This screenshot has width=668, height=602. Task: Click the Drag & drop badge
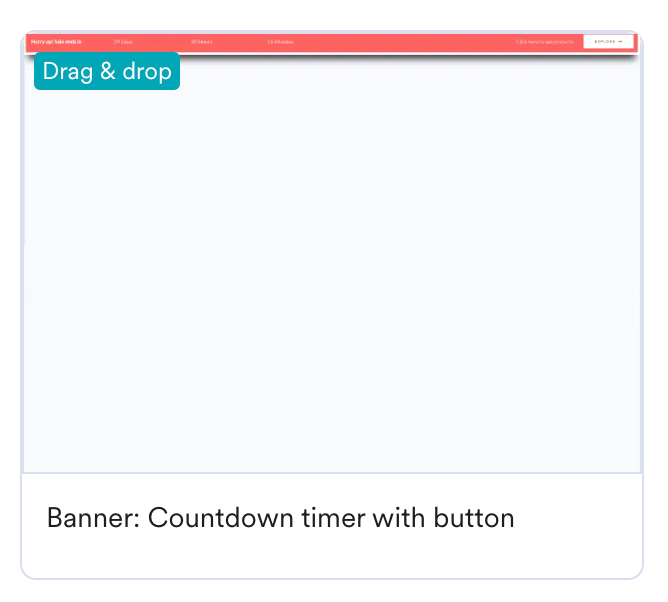(107, 72)
